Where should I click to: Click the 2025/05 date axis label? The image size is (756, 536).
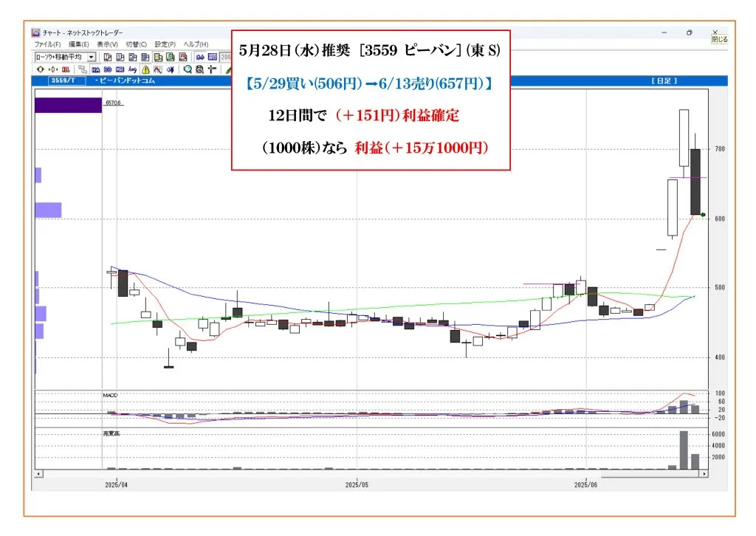pyautogui.click(x=357, y=485)
